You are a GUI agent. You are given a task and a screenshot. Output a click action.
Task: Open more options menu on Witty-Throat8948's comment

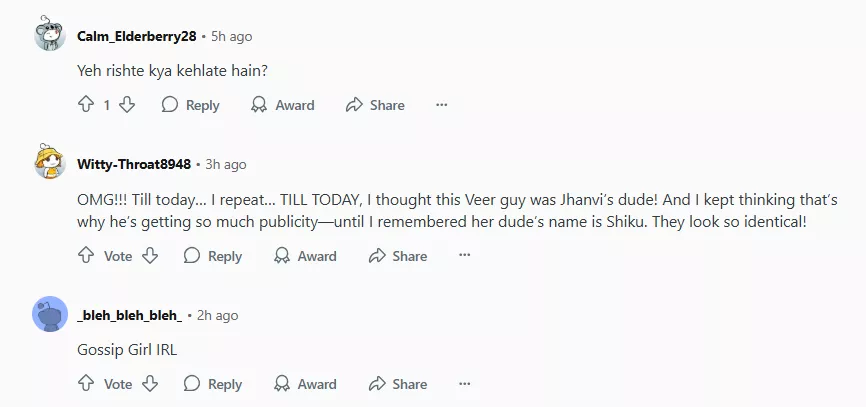464,256
